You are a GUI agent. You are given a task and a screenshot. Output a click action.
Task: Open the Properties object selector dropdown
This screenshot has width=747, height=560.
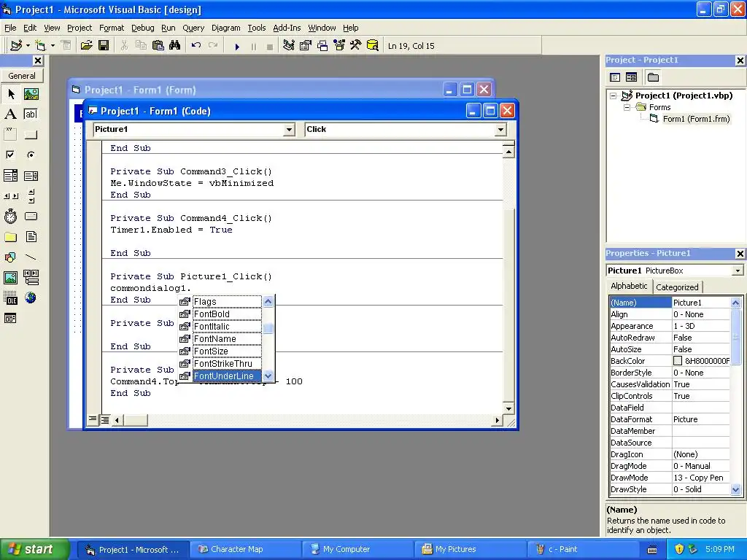coord(738,271)
